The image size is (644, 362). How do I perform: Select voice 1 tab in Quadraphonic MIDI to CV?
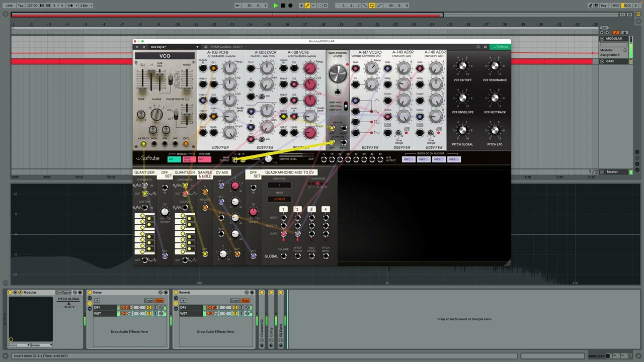pyautogui.click(x=283, y=209)
